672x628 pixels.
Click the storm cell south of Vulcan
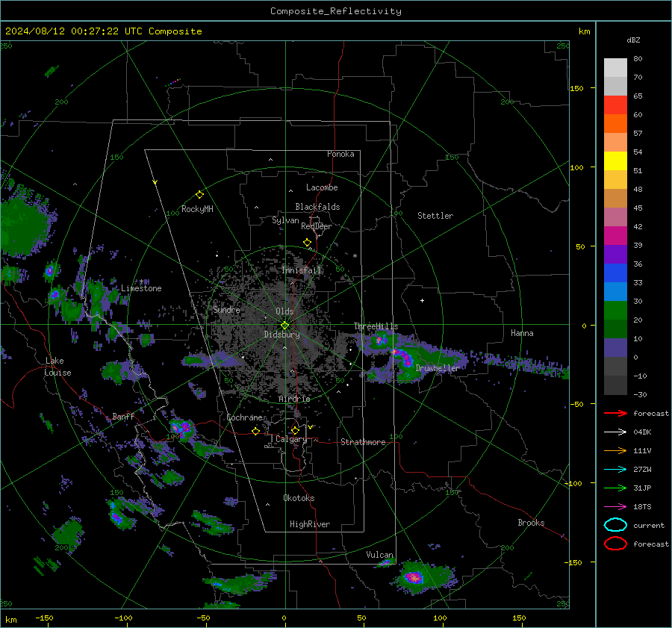click(x=414, y=577)
